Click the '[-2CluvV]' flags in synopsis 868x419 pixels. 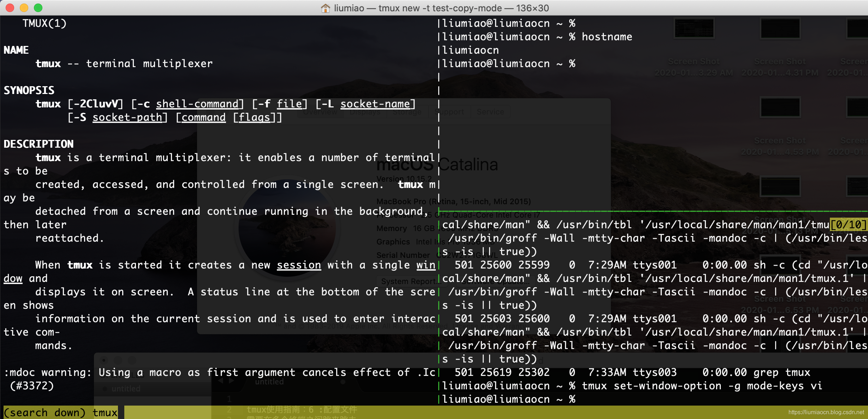pyautogui.click(x=95, y=104)
